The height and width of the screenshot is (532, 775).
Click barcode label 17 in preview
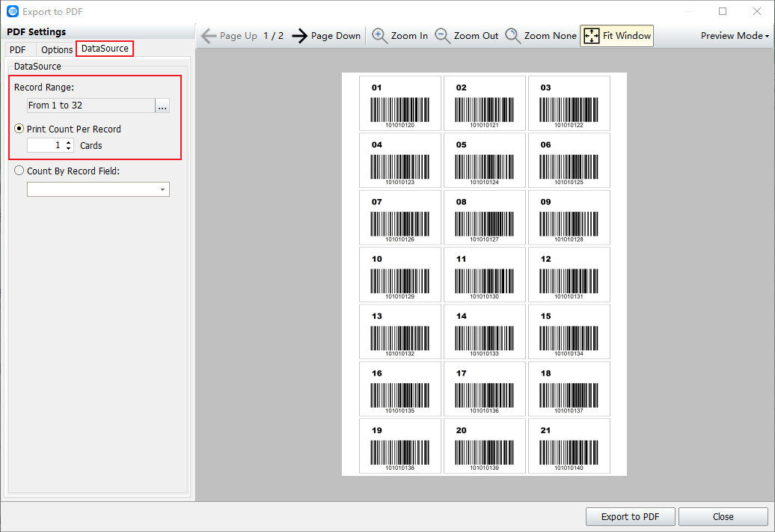pyautogui.click(x=485, y=388)
